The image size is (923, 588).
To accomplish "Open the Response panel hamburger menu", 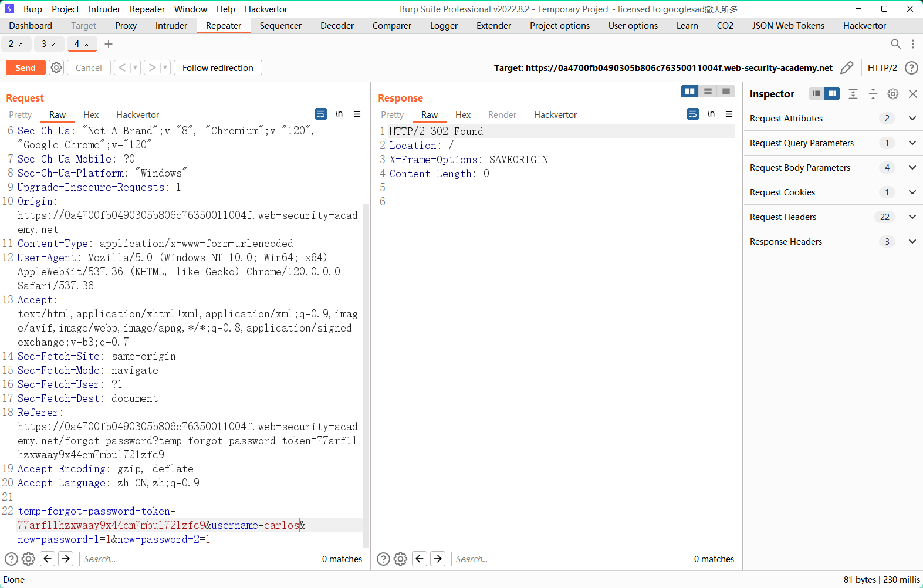I will 729,114.
